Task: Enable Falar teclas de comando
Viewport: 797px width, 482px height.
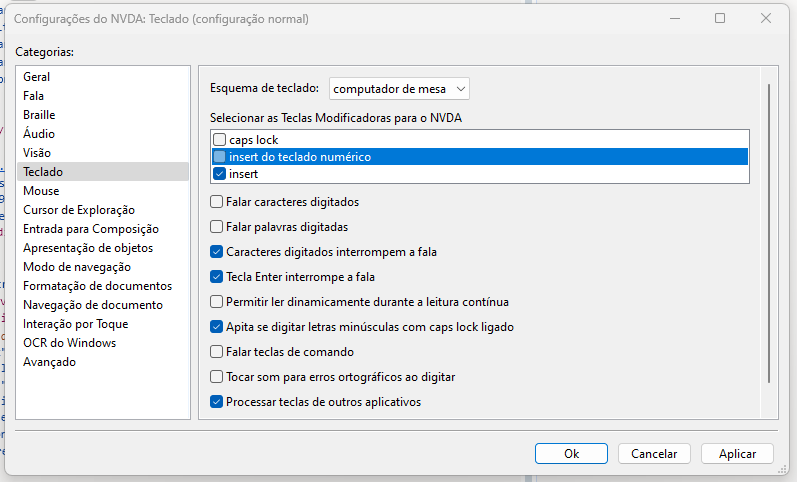Action: (217, 352)
